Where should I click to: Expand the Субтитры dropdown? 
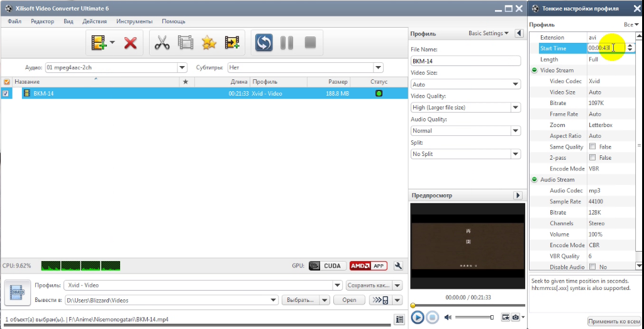coord(378,67)
